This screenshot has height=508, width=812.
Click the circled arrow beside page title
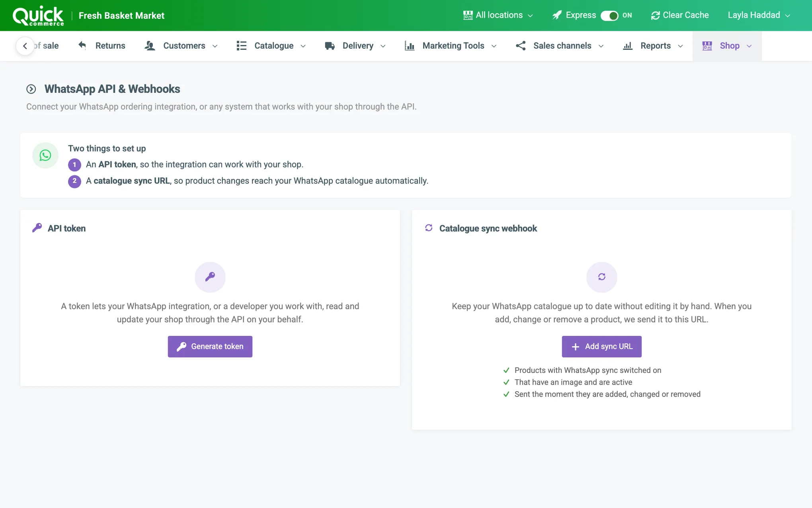(x=31, y=89)
